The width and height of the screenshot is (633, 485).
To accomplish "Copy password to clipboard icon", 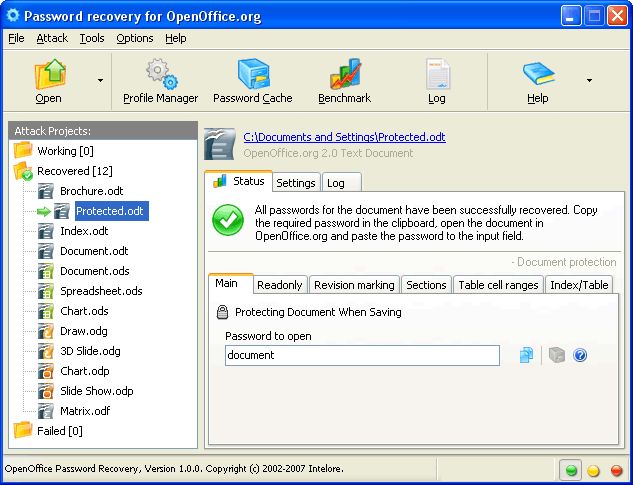I will 527,355.
